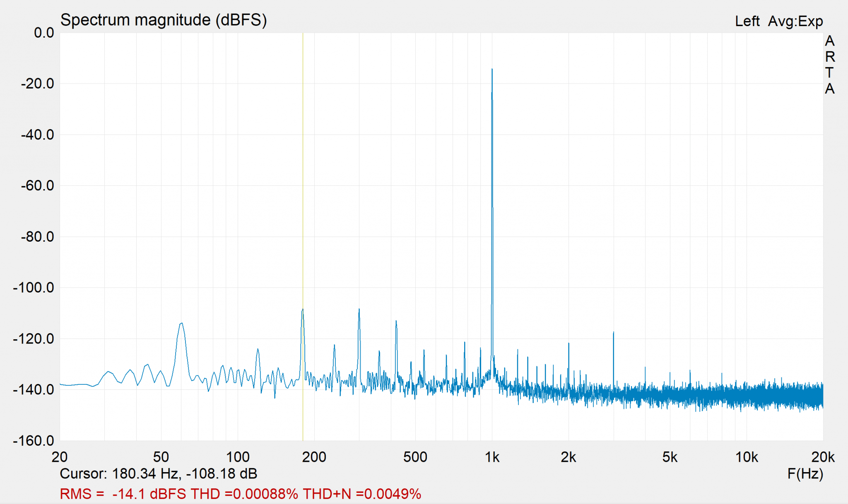This screenshot has height=504, width=848.
Task: Click the '50' frequency axis label
Action: point(161,457)
